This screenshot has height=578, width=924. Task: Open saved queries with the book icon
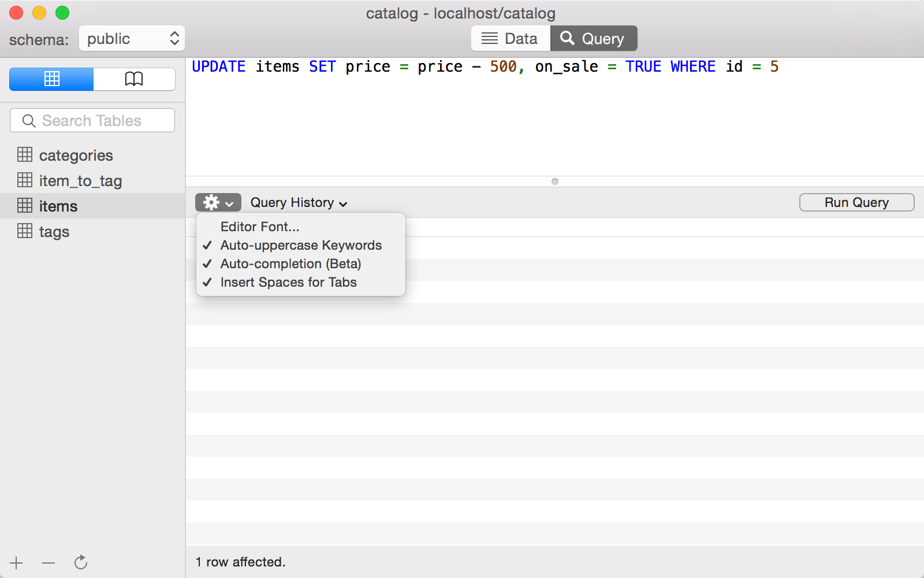click(134, 79)
